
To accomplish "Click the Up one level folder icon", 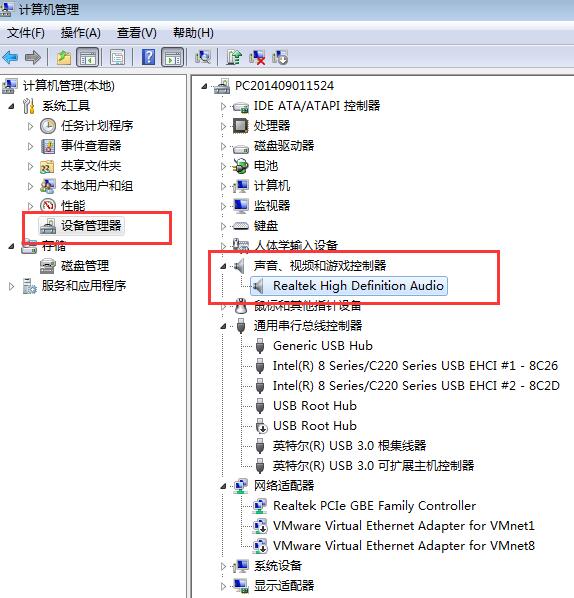I will [64, 58].
